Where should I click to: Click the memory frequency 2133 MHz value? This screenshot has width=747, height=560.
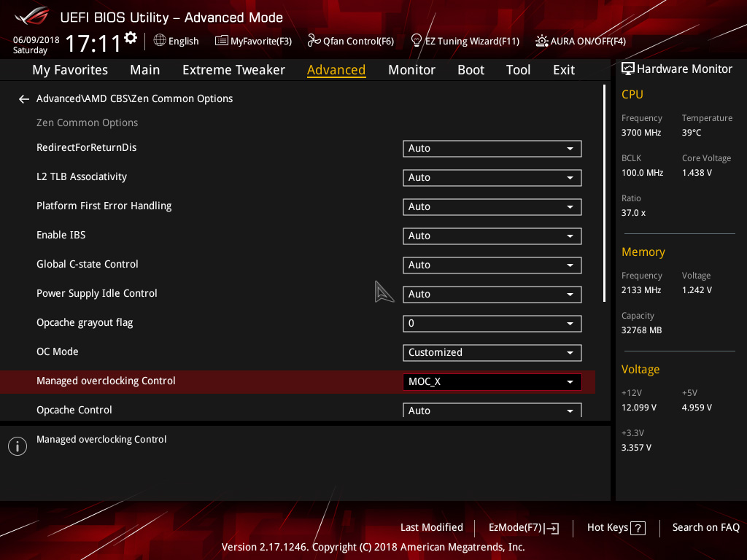pyautogui.click(x=640, y=290)
